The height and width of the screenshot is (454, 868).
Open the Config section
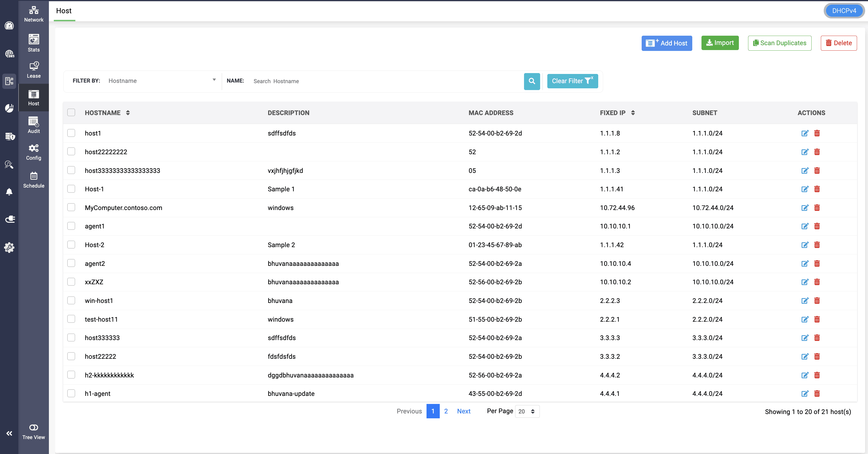[34, 152]
